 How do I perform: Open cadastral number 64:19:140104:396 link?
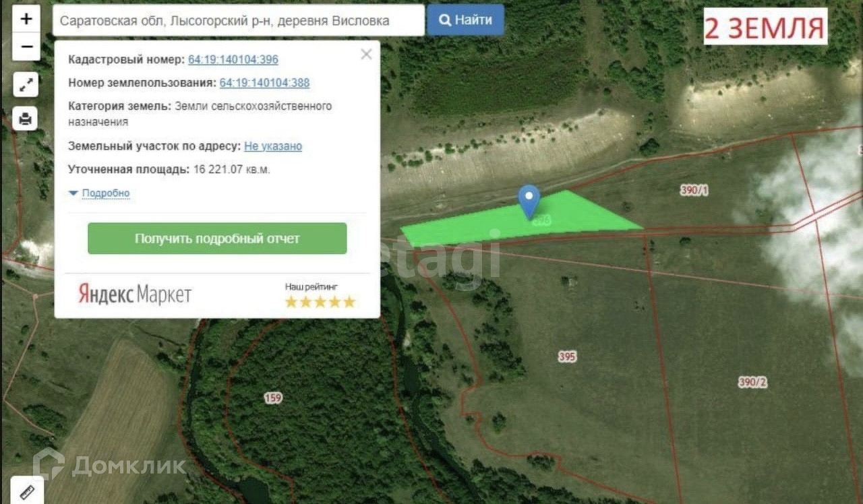click(233, 59)
